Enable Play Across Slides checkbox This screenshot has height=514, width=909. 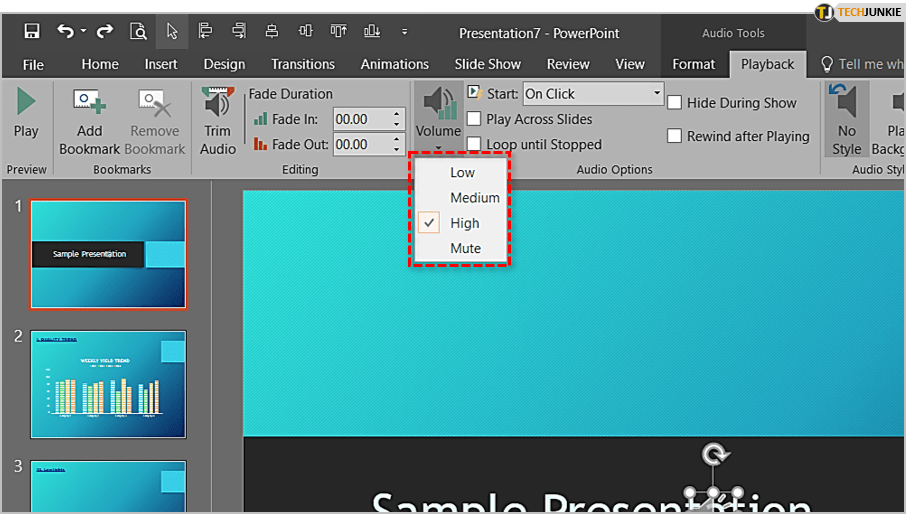pyautogui.click(x=474, y=119)
